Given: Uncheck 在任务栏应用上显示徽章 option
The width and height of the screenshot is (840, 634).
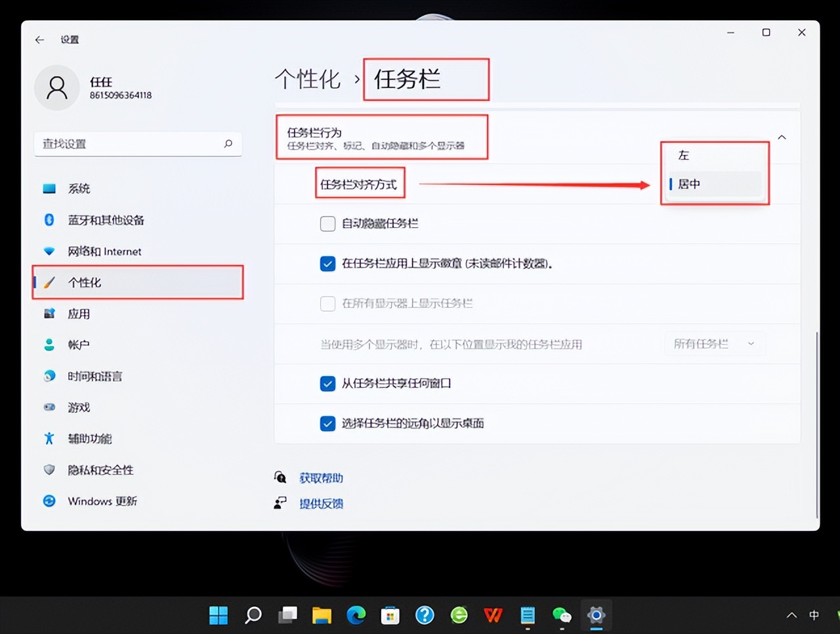Looking at the screenshot, I should click(327, 264).
